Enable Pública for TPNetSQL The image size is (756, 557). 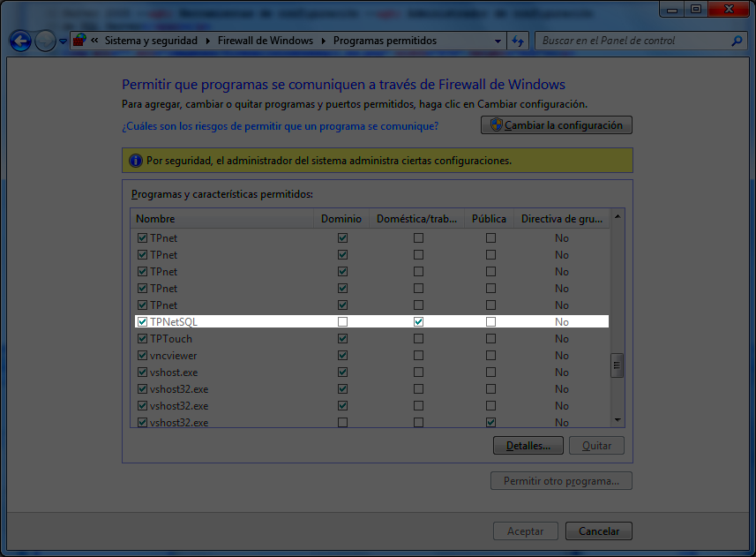pos(490,321)
